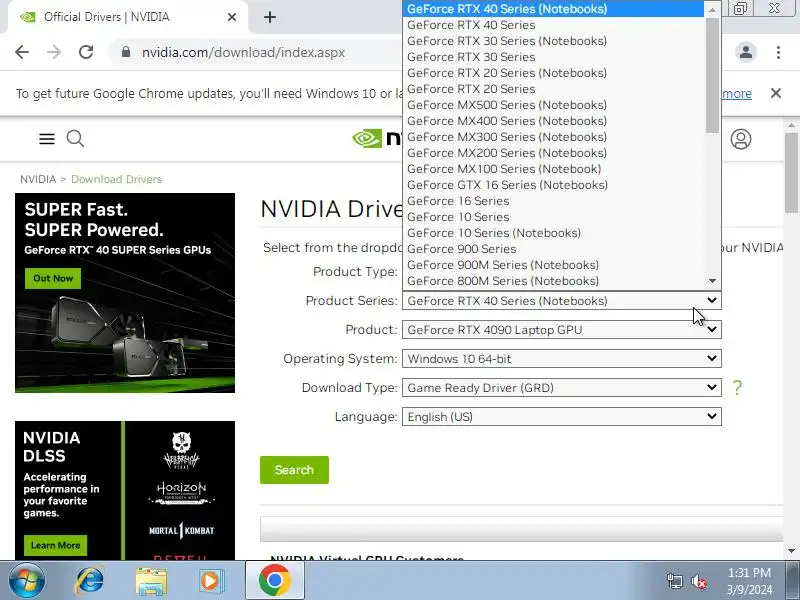Click the page scrollbar down arrow
Viewport: 800px width, 600px height.
(x=791, y=551)
